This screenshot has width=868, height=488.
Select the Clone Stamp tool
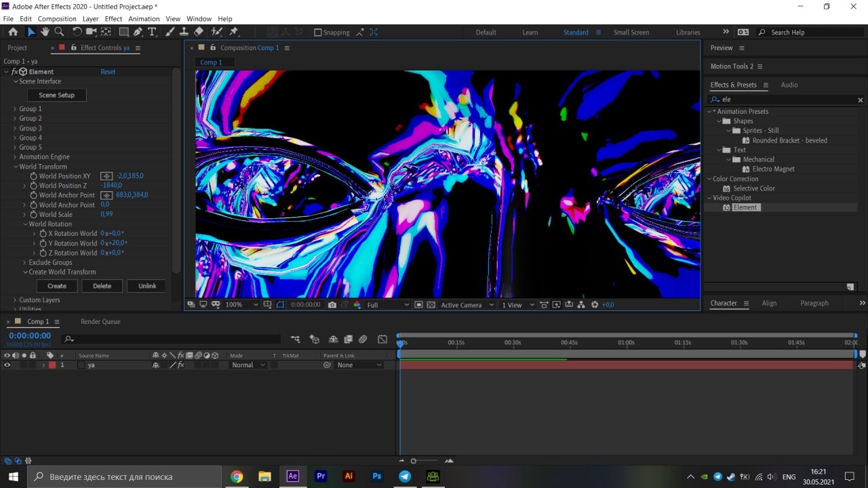184,32
